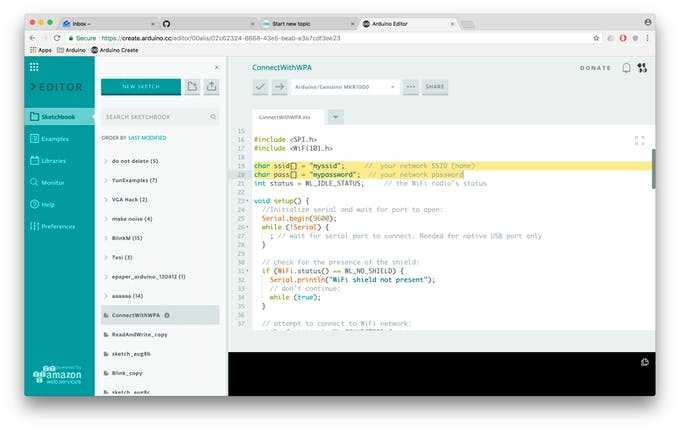Close the sketchbook side panel
This screenshot has width=680, height=431.
click(216, 68)
